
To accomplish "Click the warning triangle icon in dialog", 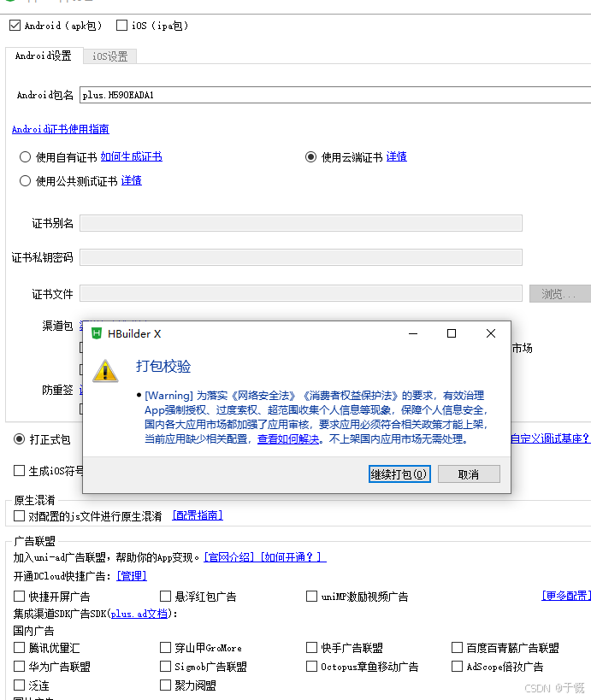I will [105, 371].
